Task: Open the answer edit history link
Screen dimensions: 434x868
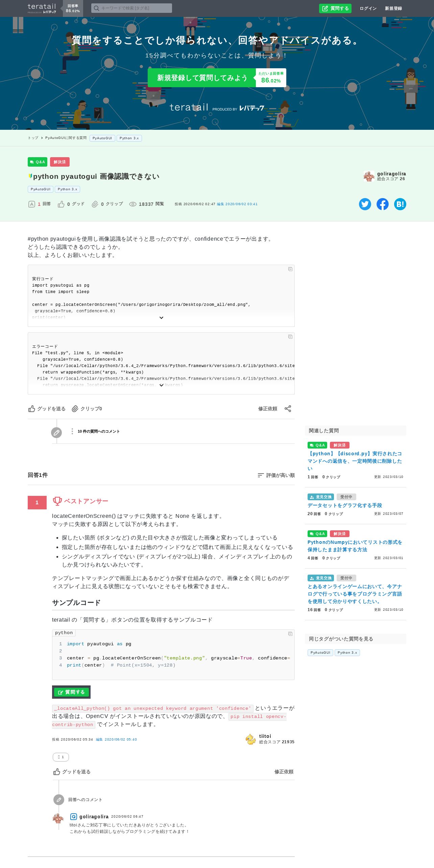Action: point(116,740)
